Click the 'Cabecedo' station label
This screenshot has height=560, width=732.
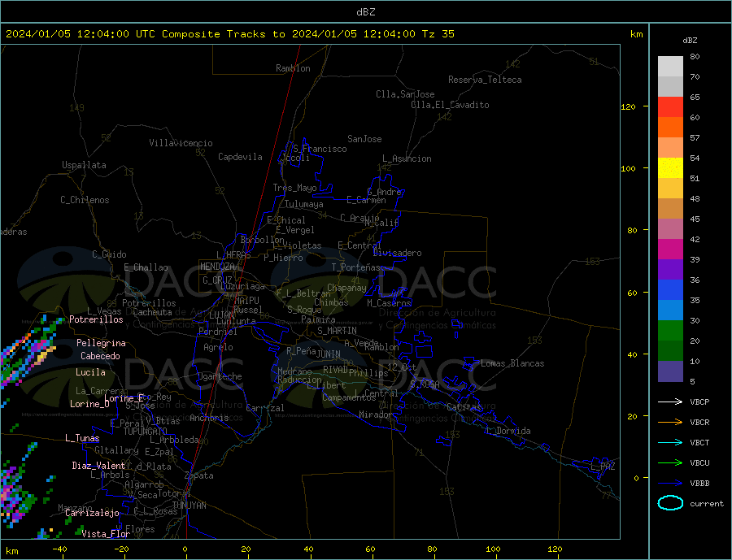click(x=100, y=357)
